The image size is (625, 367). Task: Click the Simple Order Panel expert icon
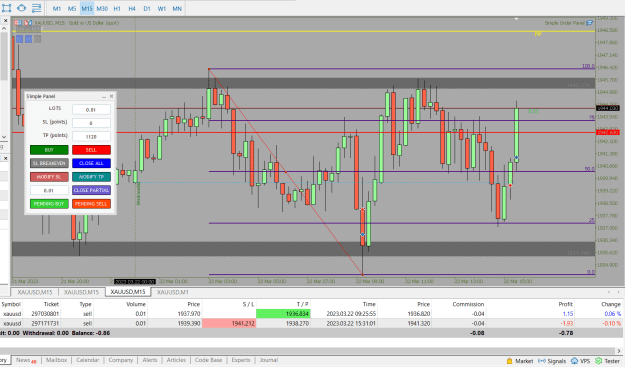590,23
